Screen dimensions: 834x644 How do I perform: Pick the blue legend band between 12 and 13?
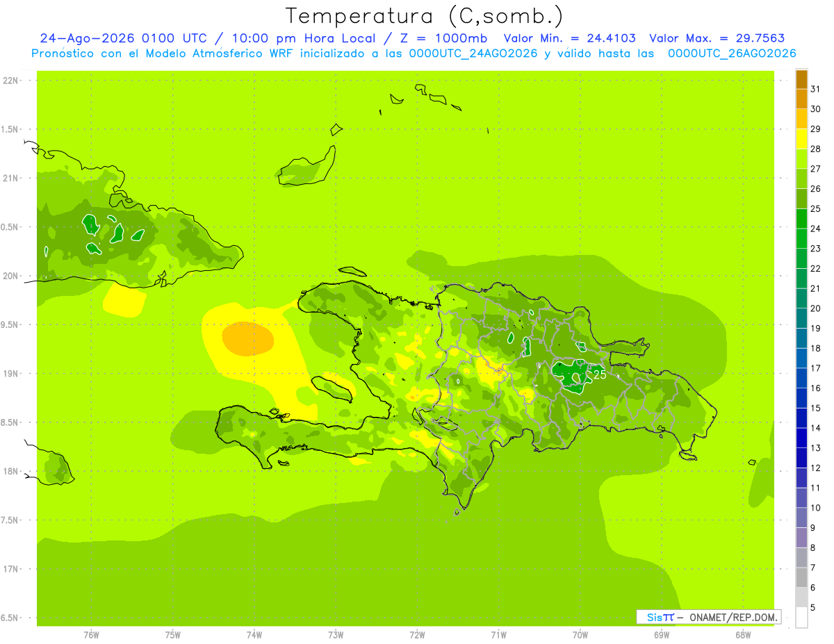tap(801, 458)
